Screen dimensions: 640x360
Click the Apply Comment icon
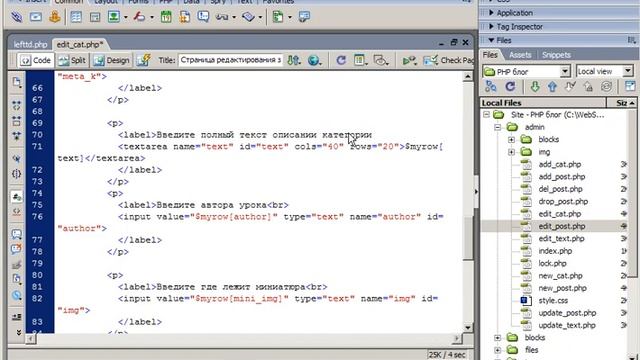[16, 234]
